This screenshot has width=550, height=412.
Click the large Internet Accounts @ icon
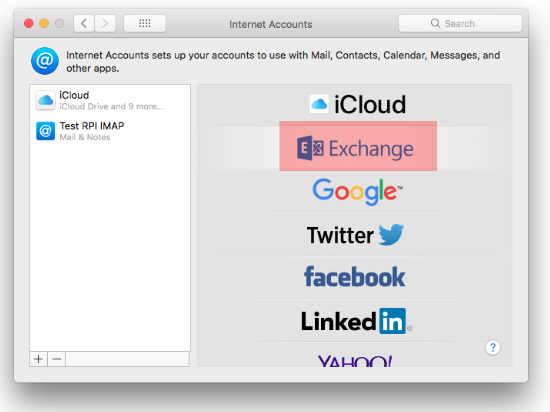point(45,61)
